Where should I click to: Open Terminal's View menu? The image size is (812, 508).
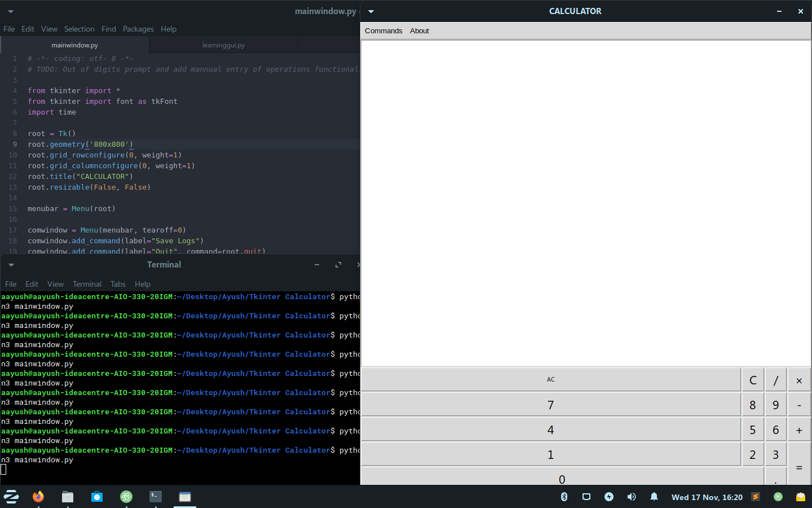[x=55, y=284]
